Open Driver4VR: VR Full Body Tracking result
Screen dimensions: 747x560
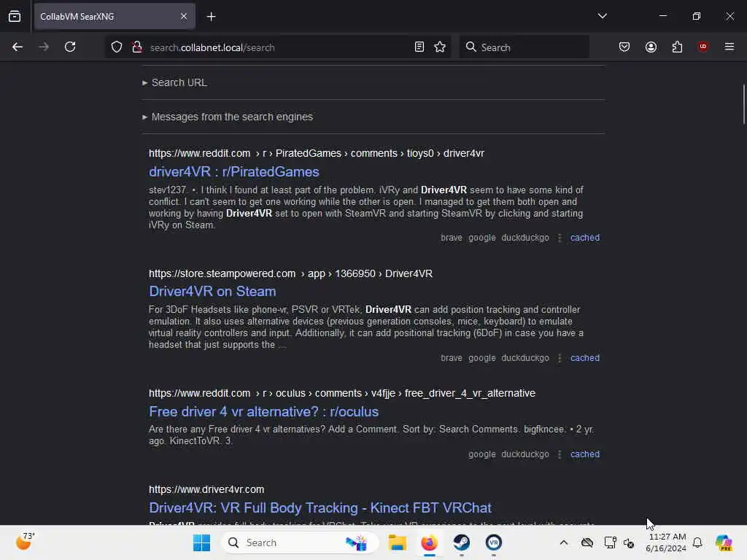(x=320, y=508)
